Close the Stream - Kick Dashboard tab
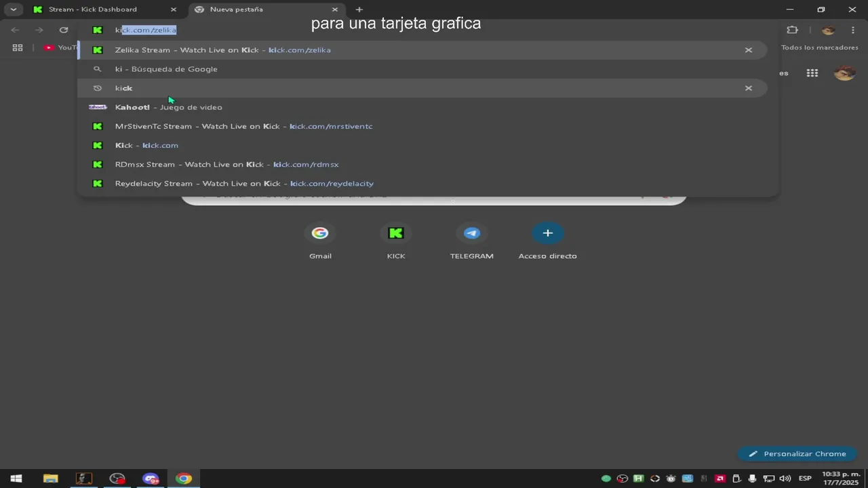Viewport: 868px width, 488px height. [x=173, y=9]
